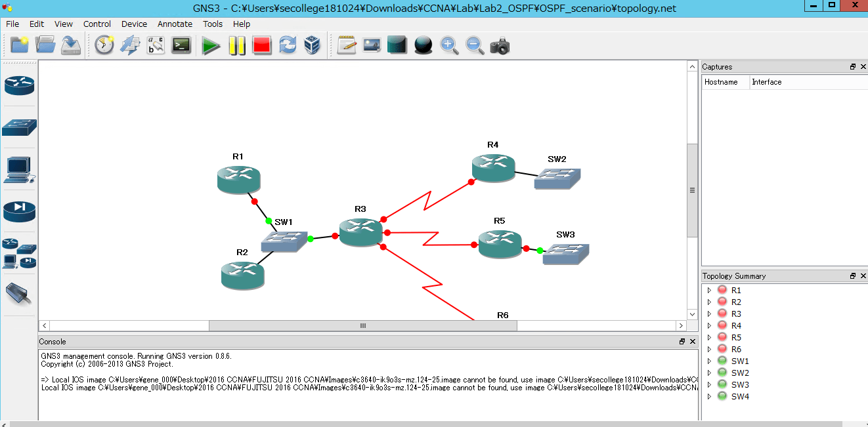Zoom in on the topology
Screen dimensions: 868x427
click(449, 45)
